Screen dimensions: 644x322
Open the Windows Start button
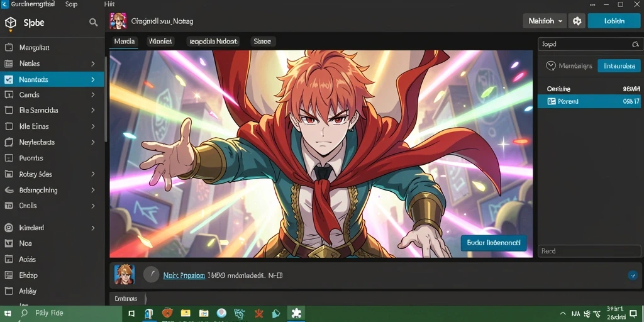pyautogui.click(x=8, y=314)
